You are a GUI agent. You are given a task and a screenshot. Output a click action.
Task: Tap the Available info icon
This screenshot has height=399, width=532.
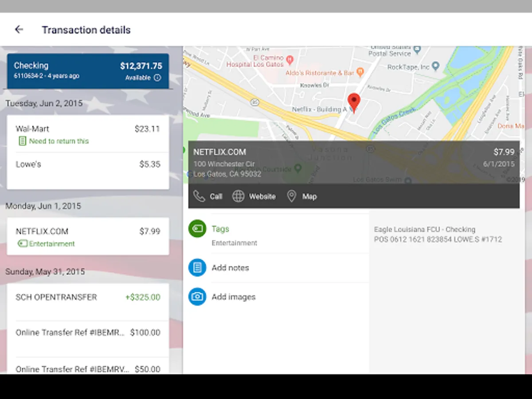point(157,78)
